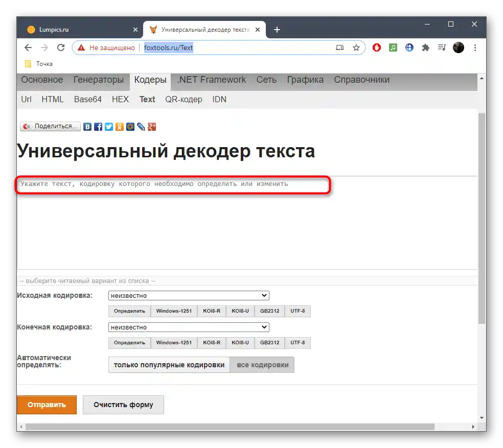Set source encoding to GB2312
503x448 pixels.
[270, 311]
